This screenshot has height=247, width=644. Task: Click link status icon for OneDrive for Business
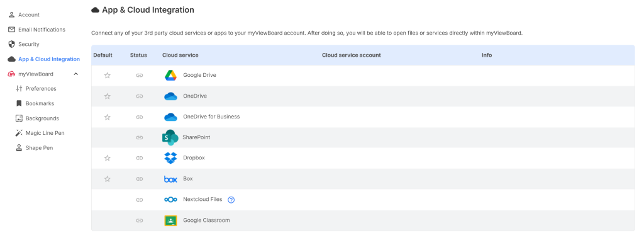[x=139, y=117]
